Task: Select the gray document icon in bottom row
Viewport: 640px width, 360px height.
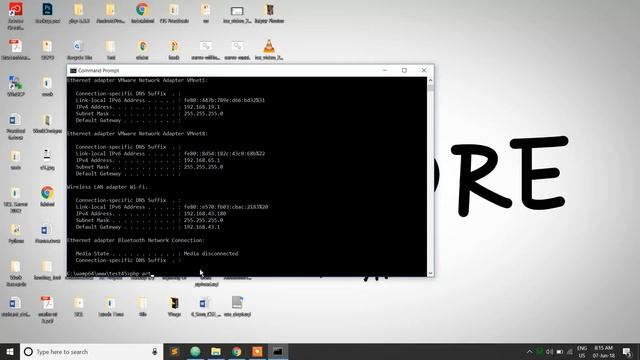Action: coord(237,302)
